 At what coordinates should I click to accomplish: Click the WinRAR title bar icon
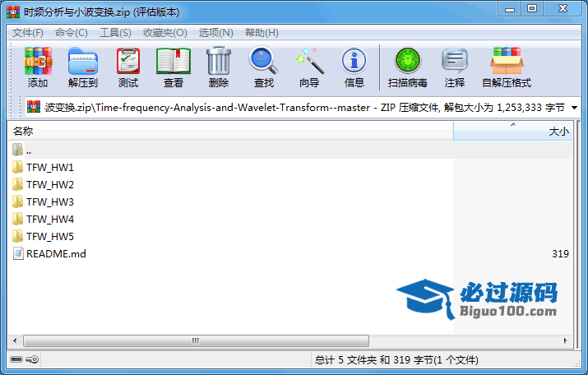coord(13,12)
